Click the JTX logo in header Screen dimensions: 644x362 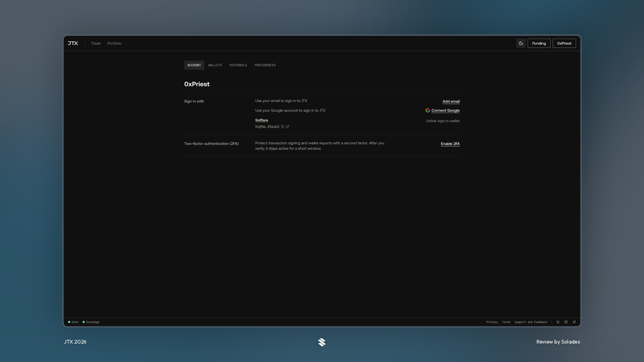[x=73, y=43]
